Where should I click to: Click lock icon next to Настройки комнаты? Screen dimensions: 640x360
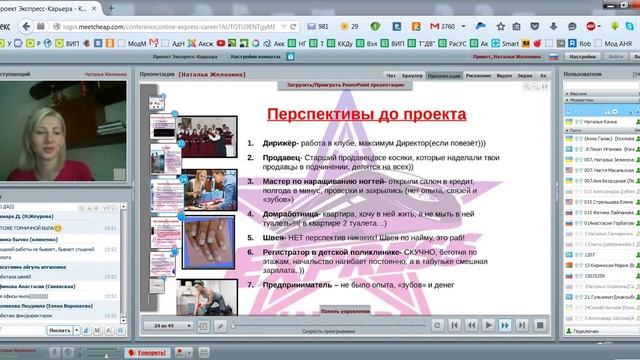(x=290, y=57)
